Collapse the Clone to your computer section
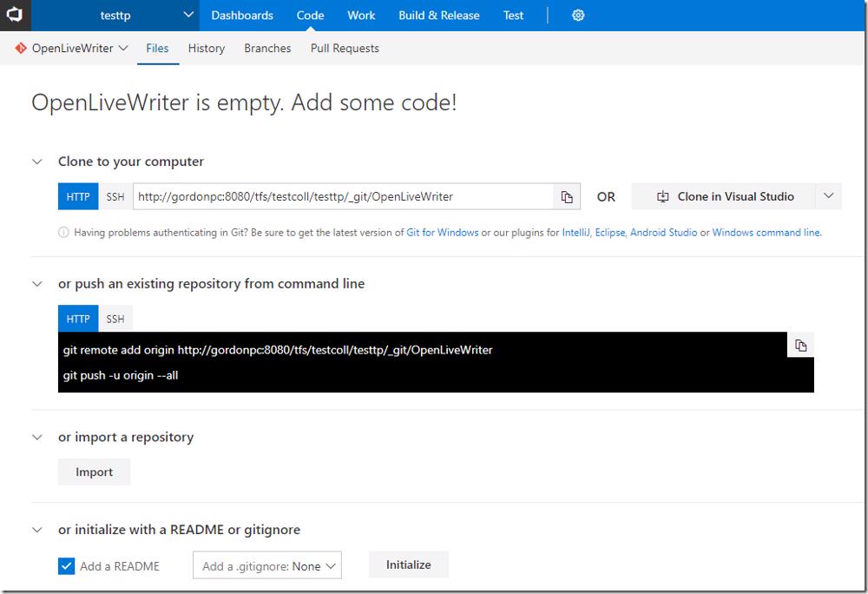Image resolution: width=868 pixels, height=594 pixels. coord(37,162)
